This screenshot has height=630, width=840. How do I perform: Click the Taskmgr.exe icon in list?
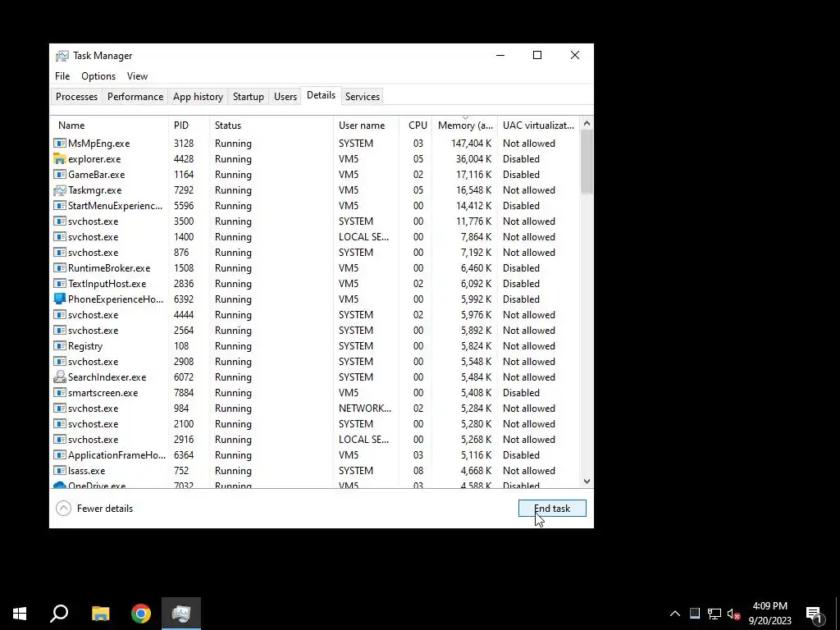point(59,190)
